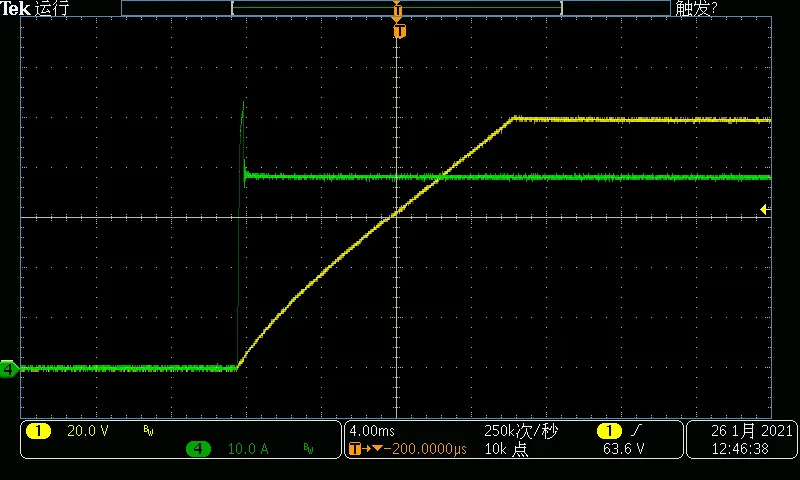Click the Tek logo
800x480 pixels.
click(x=16, y=8)
